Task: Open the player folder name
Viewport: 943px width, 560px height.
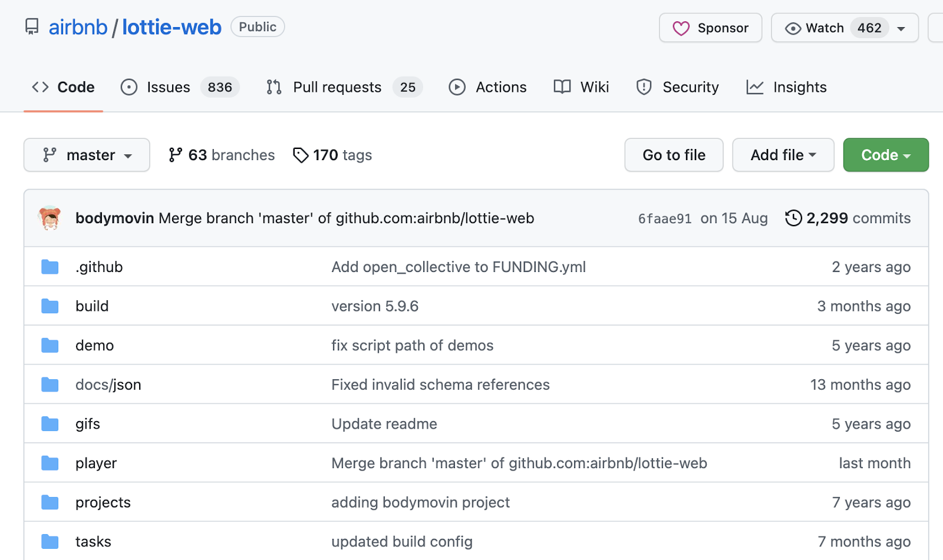Action: click(96, 463)
